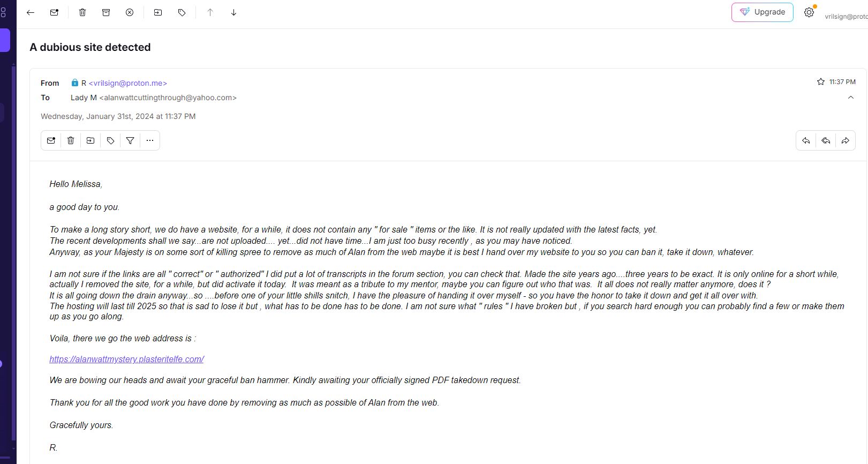Go to next message with down arrow
The image size is (868, 464).
(233, 12)
